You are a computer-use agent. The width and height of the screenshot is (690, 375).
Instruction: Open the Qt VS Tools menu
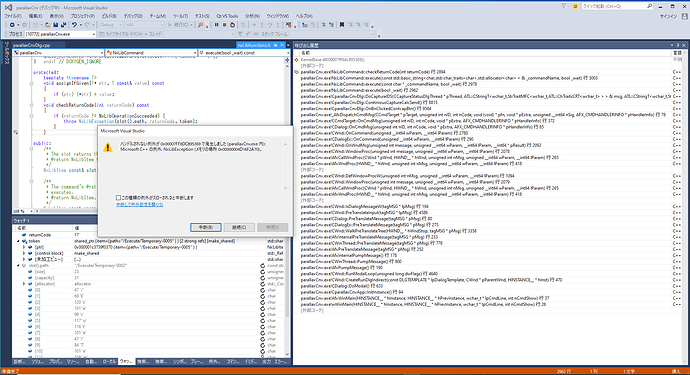227,16
